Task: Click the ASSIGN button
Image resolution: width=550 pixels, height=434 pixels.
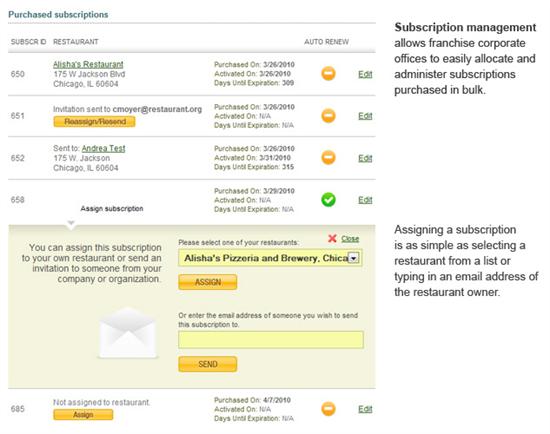Action: point(208,282)
